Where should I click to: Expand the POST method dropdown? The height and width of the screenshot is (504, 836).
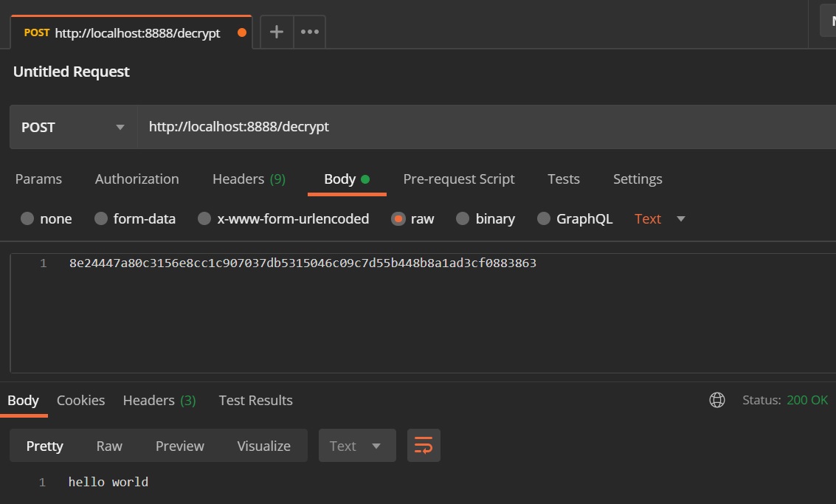click(x=73, y=127)
